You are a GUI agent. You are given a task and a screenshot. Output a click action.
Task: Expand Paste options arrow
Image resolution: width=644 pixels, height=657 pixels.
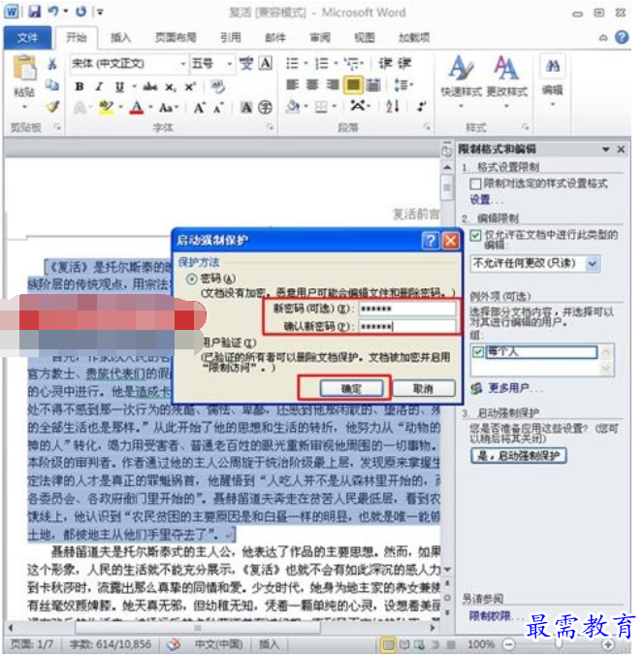(x=24, y=107)
